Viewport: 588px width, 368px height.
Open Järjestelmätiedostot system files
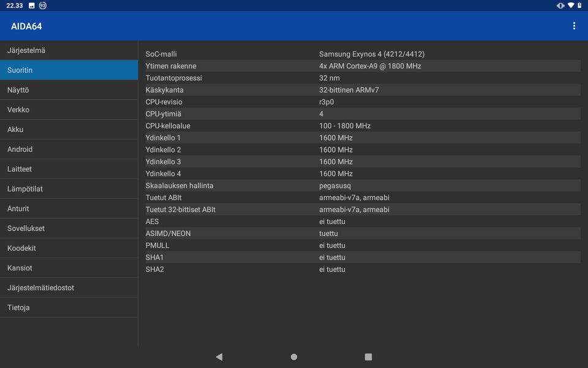pos(69,288)
